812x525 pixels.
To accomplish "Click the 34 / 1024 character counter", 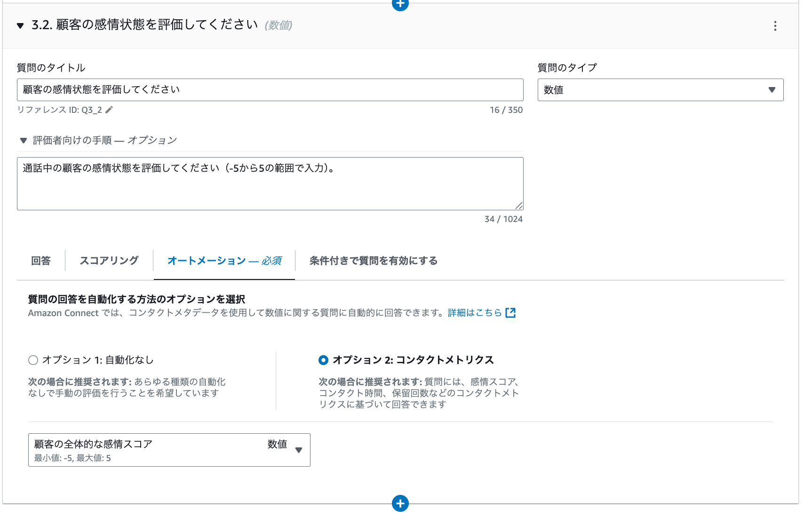I will tap(503, 219).
